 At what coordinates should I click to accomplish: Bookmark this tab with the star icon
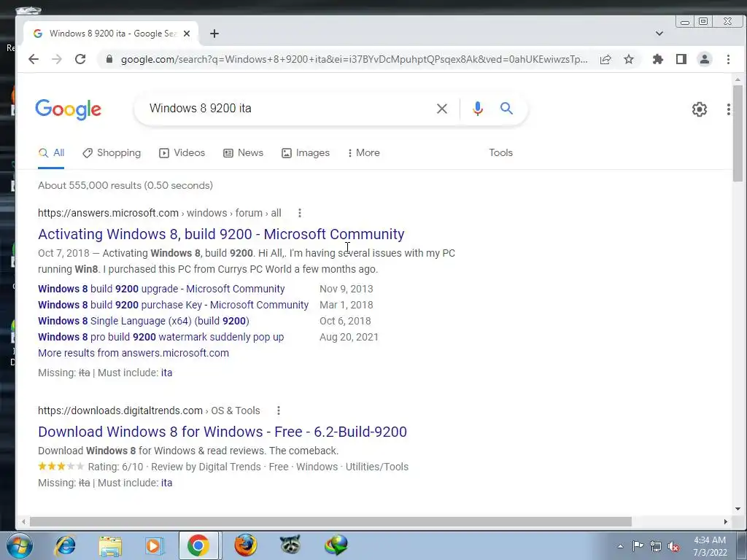629,59
